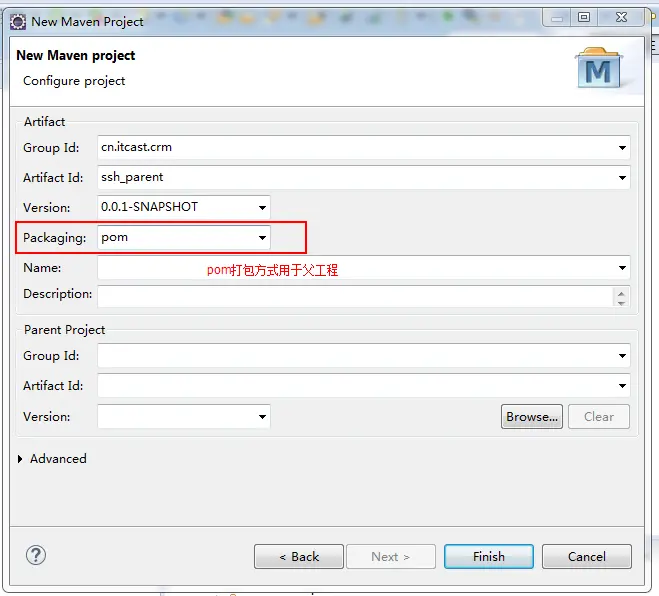Click the 'New Maven project' heading text
Viewport: 659px width, 596px height.
76,55
